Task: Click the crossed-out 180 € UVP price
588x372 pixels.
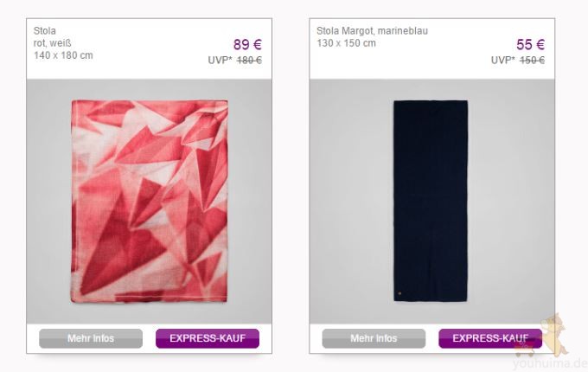Action: click(249, 60)
